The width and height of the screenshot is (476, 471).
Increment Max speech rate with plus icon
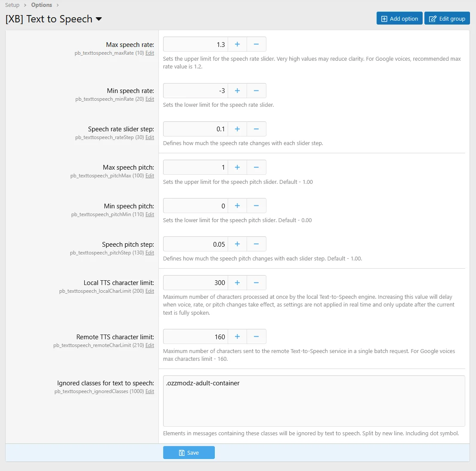pos(237,44)
